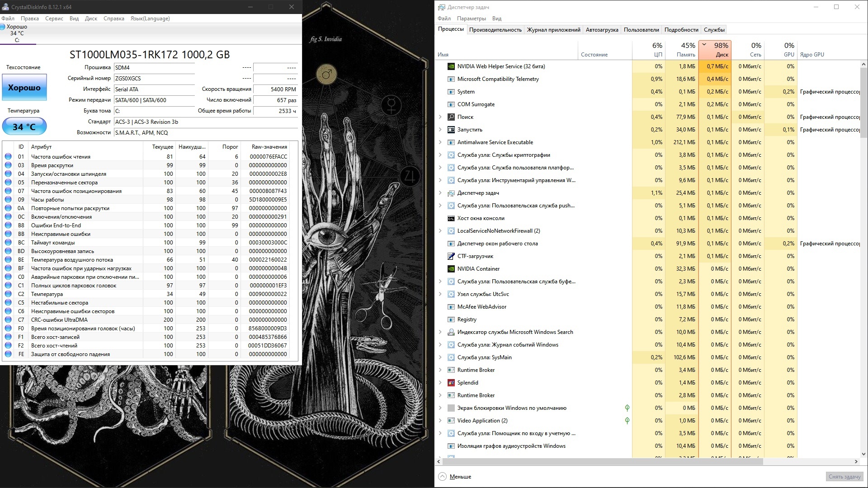Expand Antimalware Service Executable group
Viewport: 868px width, 488px height.
click(x=440, y=142)
